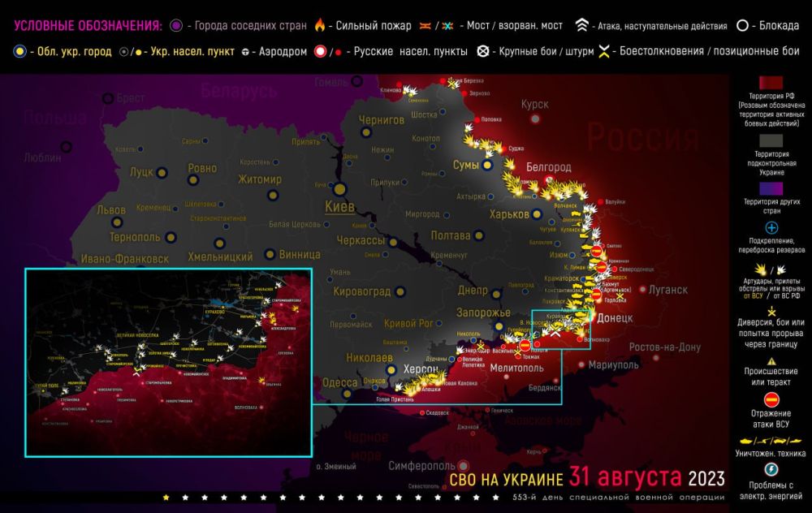812x513 pixels.
Task: Click the strong fire flame legend icon
Action: pos(318,25)
